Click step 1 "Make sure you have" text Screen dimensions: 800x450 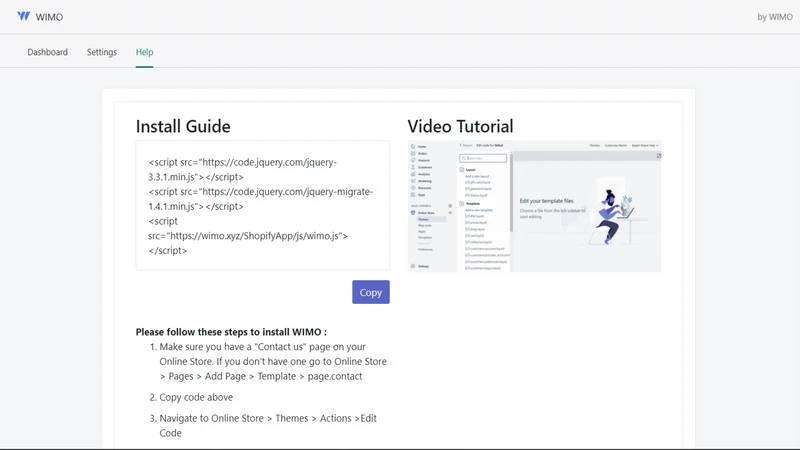[x=273, y=361]
